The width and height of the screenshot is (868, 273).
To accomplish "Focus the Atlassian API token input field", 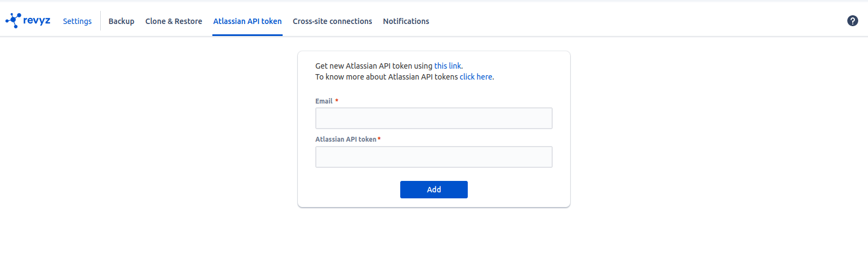I will (x=433, y=157).
